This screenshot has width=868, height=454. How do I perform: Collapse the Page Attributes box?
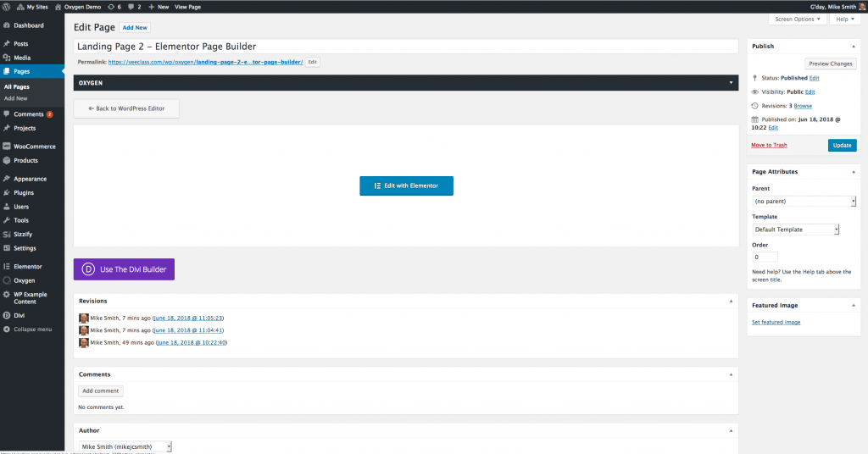[853, 172]
